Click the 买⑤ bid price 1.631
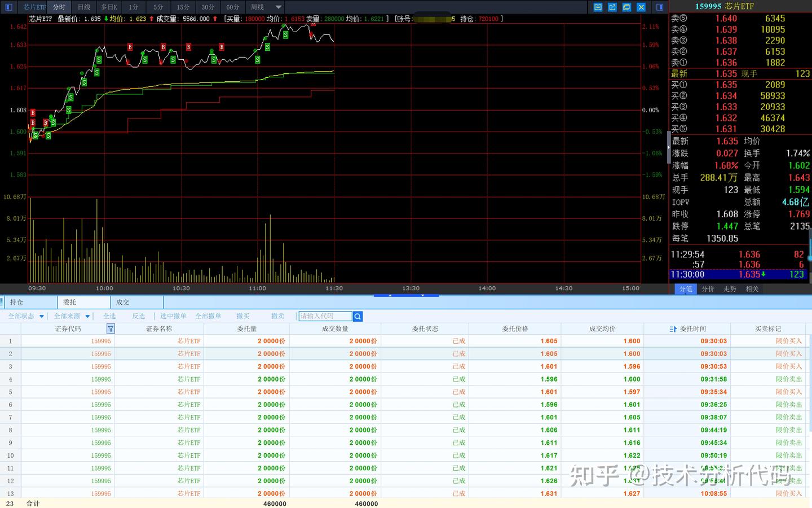The height and width of the screenshot is (508, 812). coord(726,129)
